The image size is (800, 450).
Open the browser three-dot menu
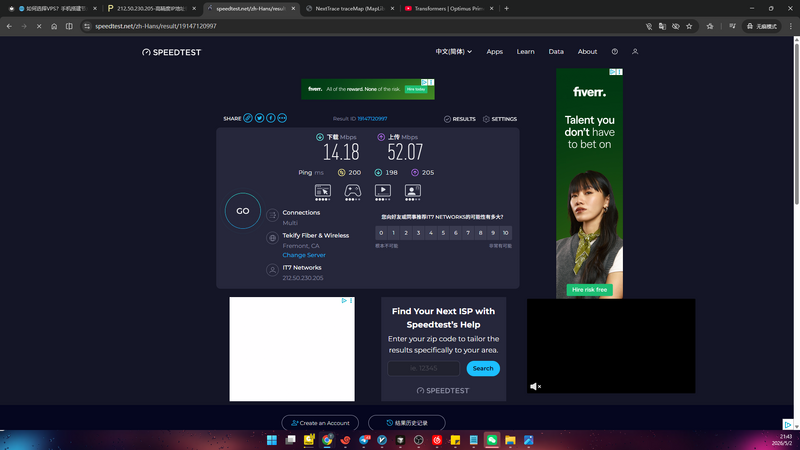point(791,26)
